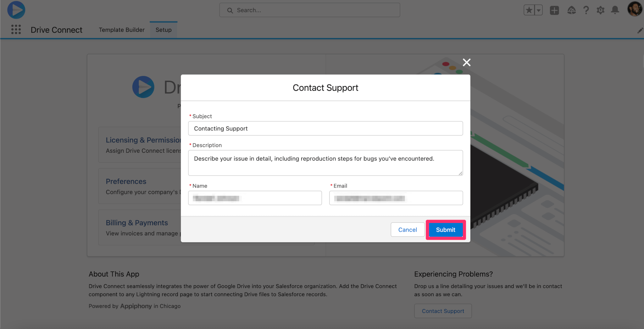Open the user profile avatar
The height and width of the screenshot is (329, 644).
pyautogui.click(x=635, y=9)
